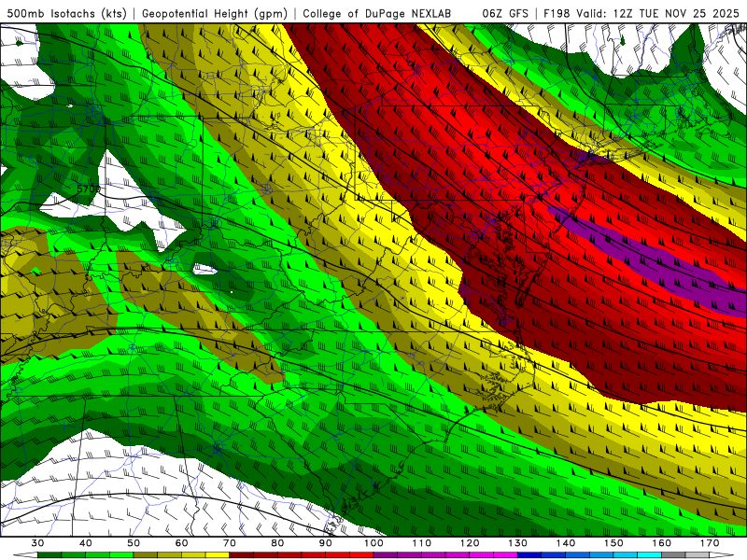747x560 pixels.
Task: Select the dark blue colorbar swatch starting at 130
Action: [529, 554]
